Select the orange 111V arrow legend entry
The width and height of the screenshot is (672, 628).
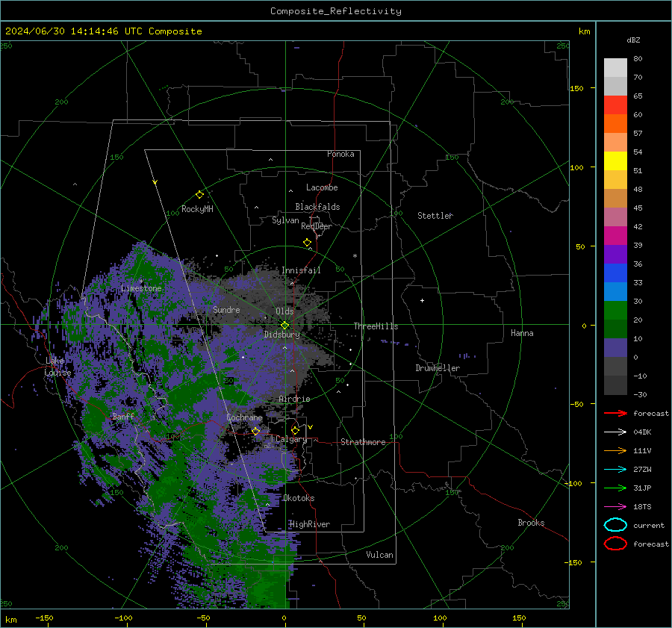click(x=615, y=450)
